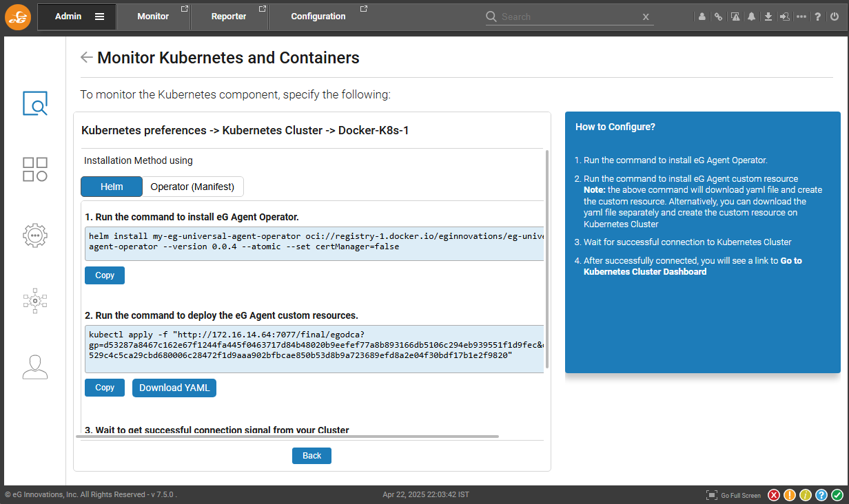Open help via the top question mark
Screen dimensions: 849x504
pos(817,17)
